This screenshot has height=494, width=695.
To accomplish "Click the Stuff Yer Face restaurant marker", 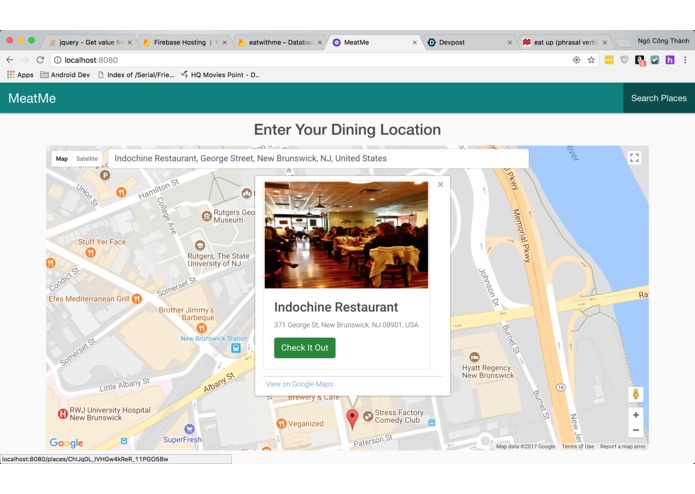I will coord(91,253).
